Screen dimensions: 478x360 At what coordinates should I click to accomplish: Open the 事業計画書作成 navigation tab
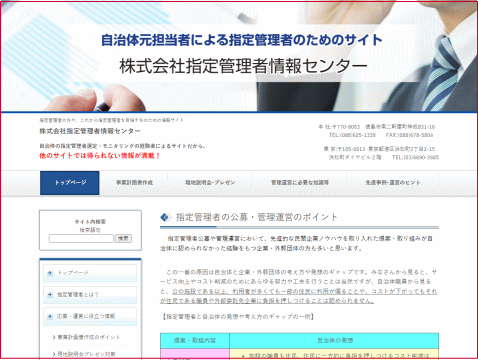[134, 183]
